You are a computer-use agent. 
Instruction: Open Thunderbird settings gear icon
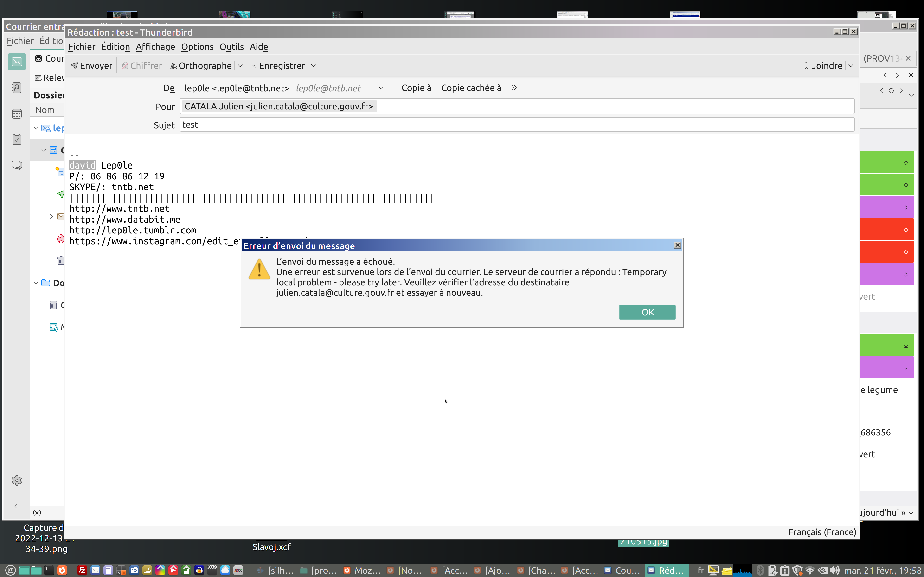pyautogui.click(x=17, y=480)
